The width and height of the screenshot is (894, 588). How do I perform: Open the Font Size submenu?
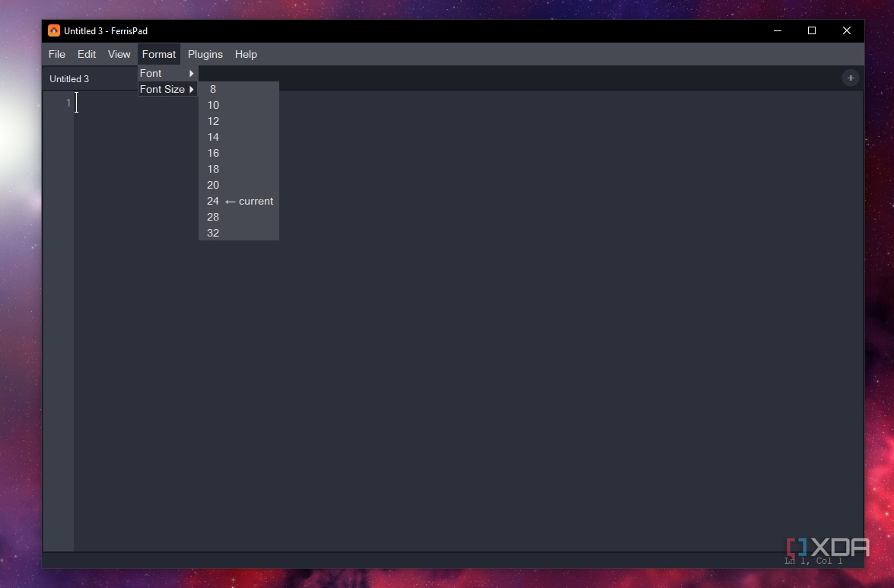167,90
